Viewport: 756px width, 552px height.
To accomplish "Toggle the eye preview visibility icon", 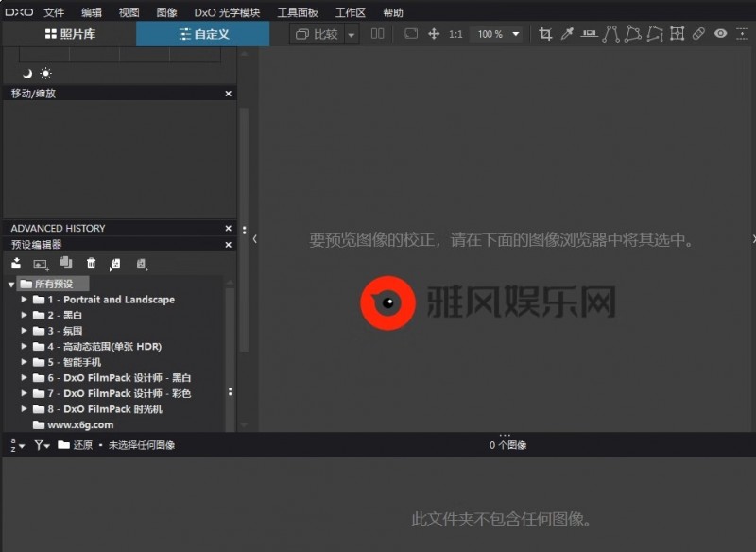I will click(x=720, y=34).
